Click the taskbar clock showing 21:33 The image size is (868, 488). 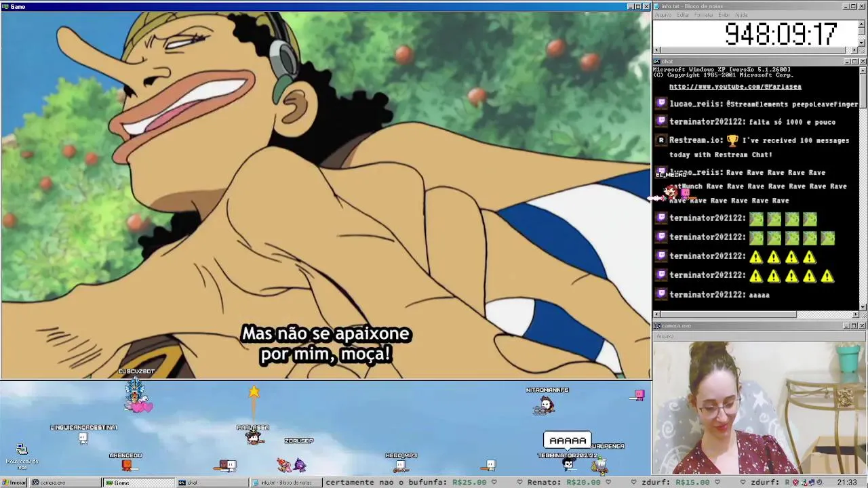[x=847, y=483]
